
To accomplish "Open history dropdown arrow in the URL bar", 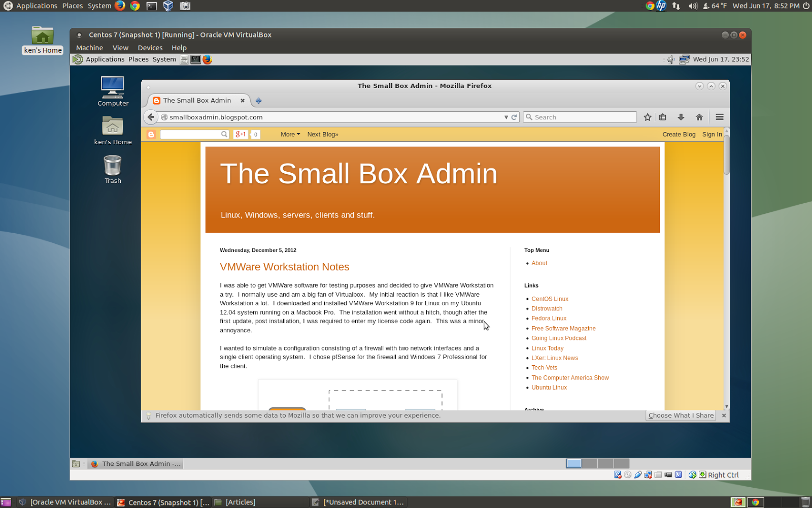I will tap(506, 117).
